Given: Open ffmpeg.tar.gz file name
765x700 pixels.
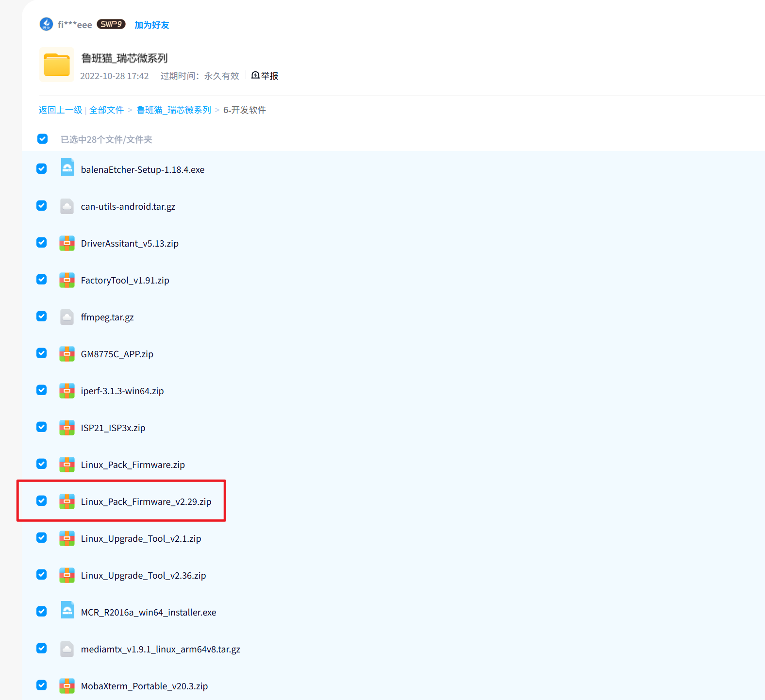Looking at the screenshot, I should click(107, 317).
